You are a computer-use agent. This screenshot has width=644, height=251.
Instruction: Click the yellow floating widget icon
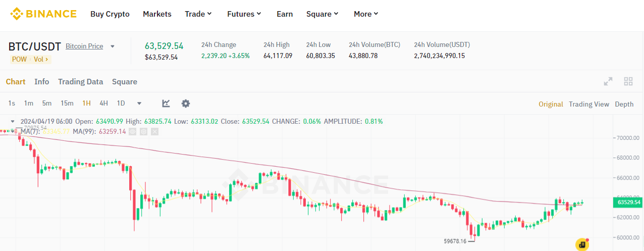click(582, 244)
